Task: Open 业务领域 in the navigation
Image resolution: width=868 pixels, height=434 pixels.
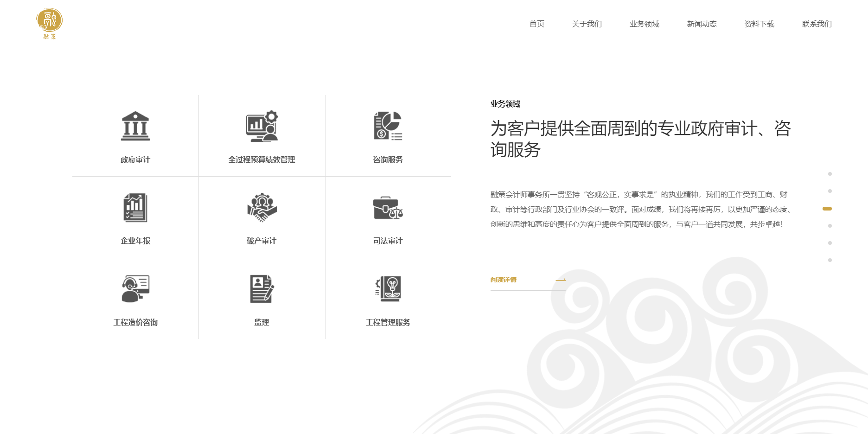Action: pos(645,24)
